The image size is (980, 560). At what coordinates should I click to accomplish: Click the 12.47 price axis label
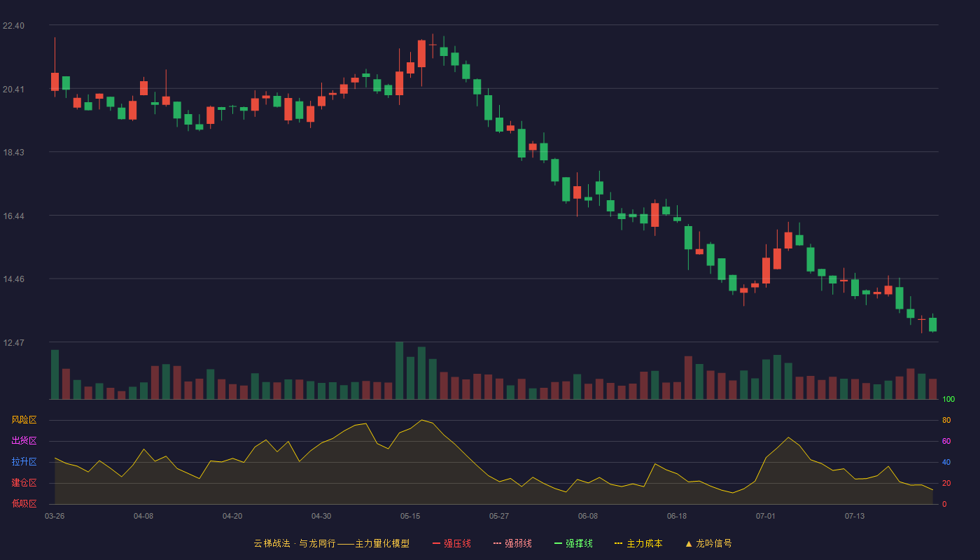pyautogui.click(x=13, y=343)
